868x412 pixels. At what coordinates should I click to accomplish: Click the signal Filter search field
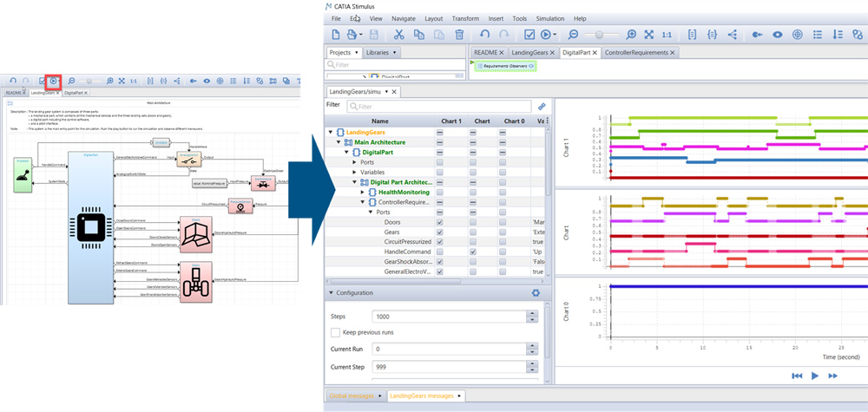tap(439, 106)
